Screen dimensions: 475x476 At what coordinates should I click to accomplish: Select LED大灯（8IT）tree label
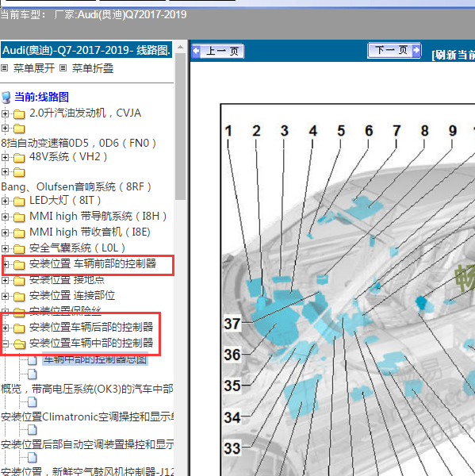pyautogui.click(x=65, y=200)
